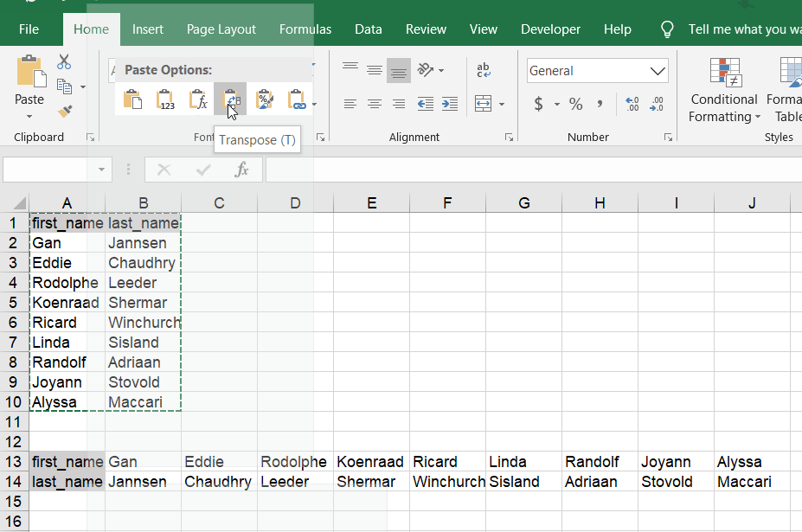The width and height of the screenshot is (802, 532).
Task: Switch to the Formulas ribbon tab
Action: (x=305, y=29)
